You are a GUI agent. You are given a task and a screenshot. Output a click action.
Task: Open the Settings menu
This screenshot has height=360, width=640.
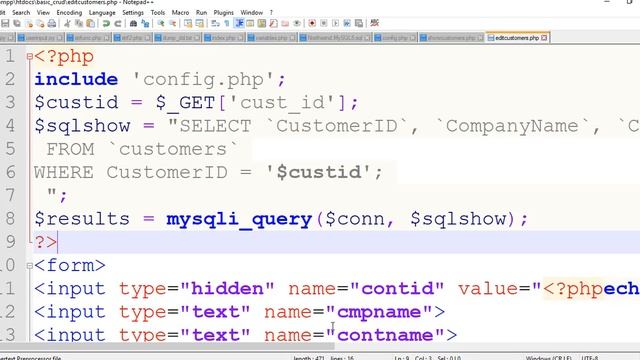(x=133, y=13)
